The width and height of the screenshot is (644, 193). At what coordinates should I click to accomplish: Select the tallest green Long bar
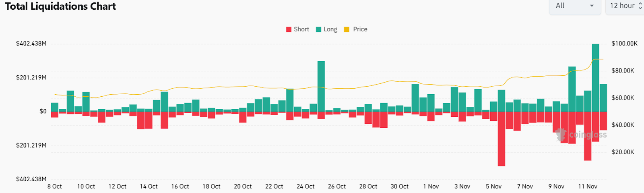[x=595, y=77]
